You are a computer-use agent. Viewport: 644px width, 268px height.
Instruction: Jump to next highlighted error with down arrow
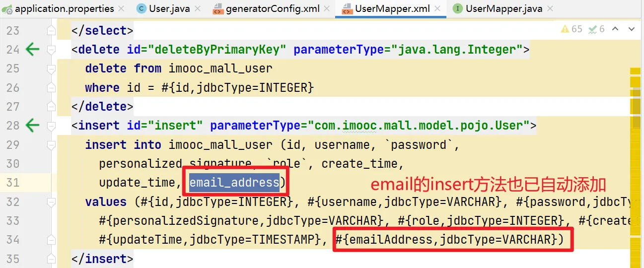click(632, 29)
